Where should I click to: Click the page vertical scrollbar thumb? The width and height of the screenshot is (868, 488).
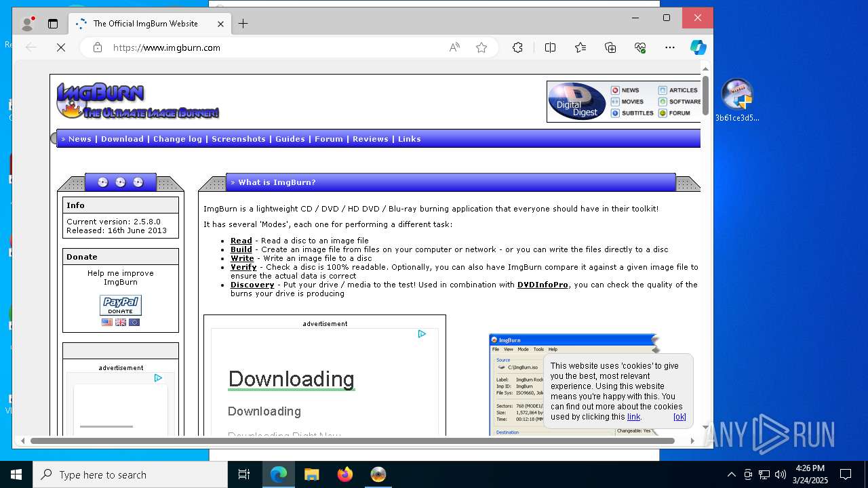coord(705,96)
